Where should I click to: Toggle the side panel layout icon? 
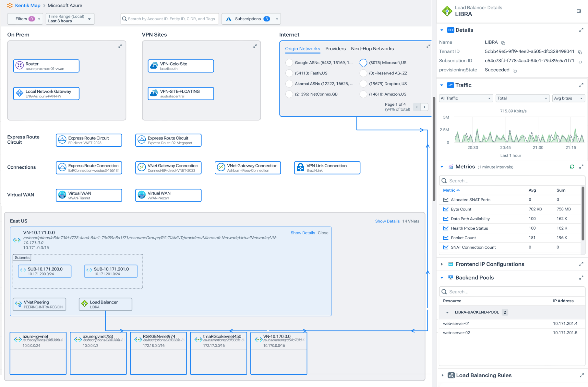pyautogui.click(x=579, y=11)
